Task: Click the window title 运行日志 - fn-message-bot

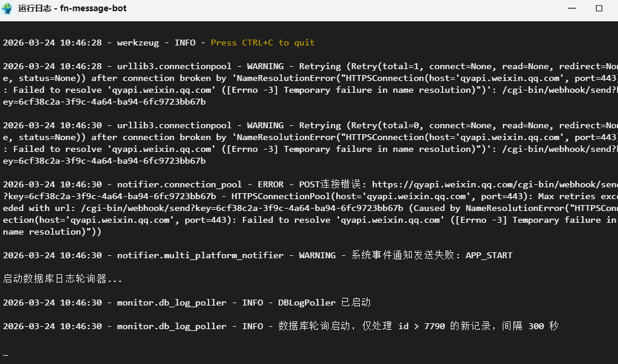Action: point(73,8)
